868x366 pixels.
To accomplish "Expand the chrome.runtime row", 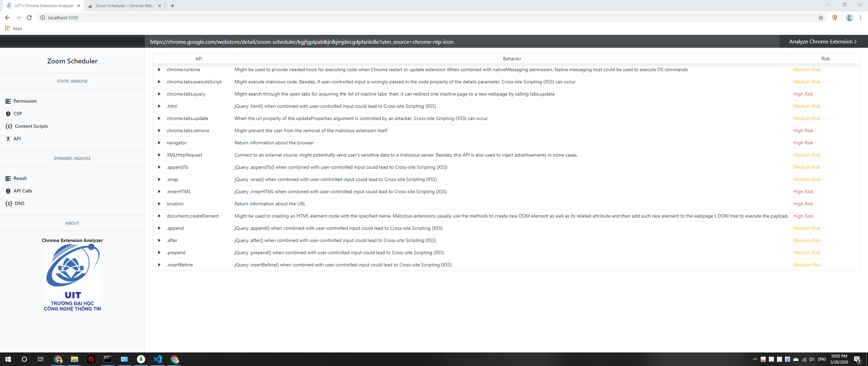I will (x=159, y=69).
